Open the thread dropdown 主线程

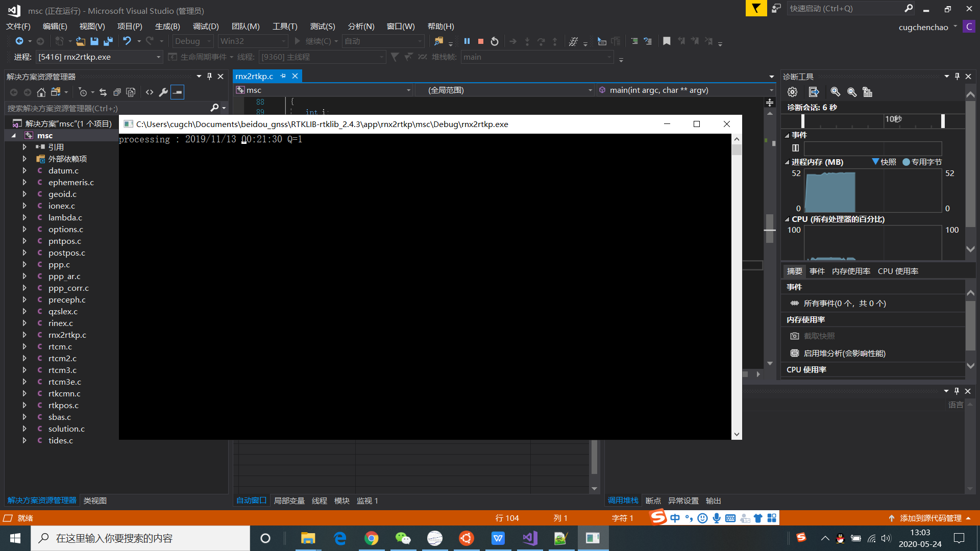[x=322, y=57]
